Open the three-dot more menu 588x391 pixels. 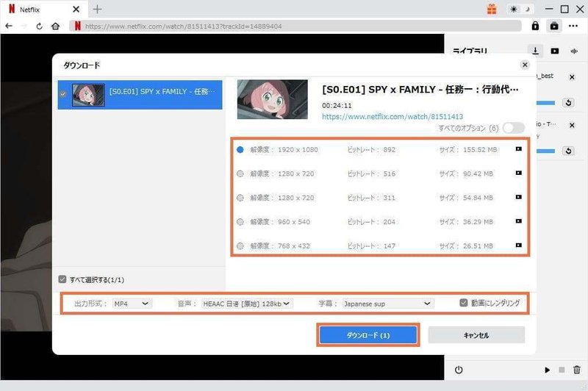tap(573, 26)
